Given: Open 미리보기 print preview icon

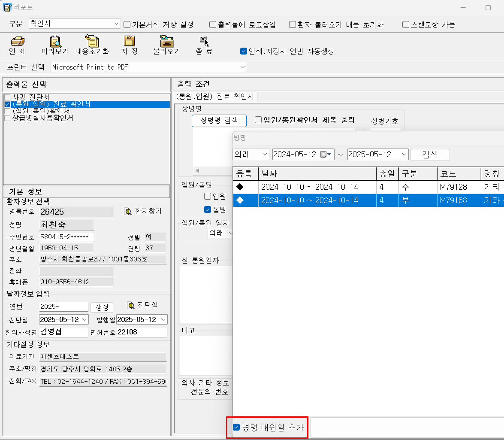Looking at the screenshot, I should pyautogui.click(x=55, y=42).
